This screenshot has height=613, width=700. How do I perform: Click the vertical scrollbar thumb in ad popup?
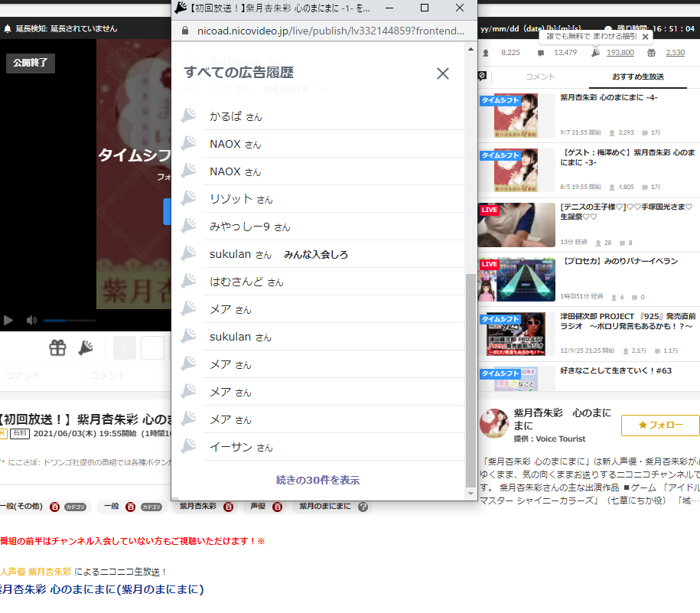(x=470, y=380)
